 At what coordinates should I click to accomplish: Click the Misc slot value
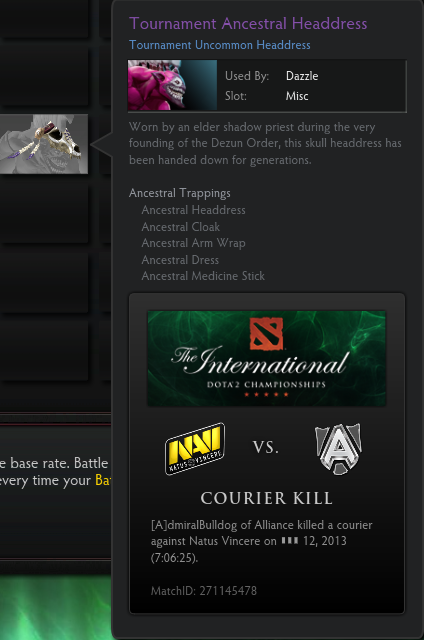tap(297, 96)
